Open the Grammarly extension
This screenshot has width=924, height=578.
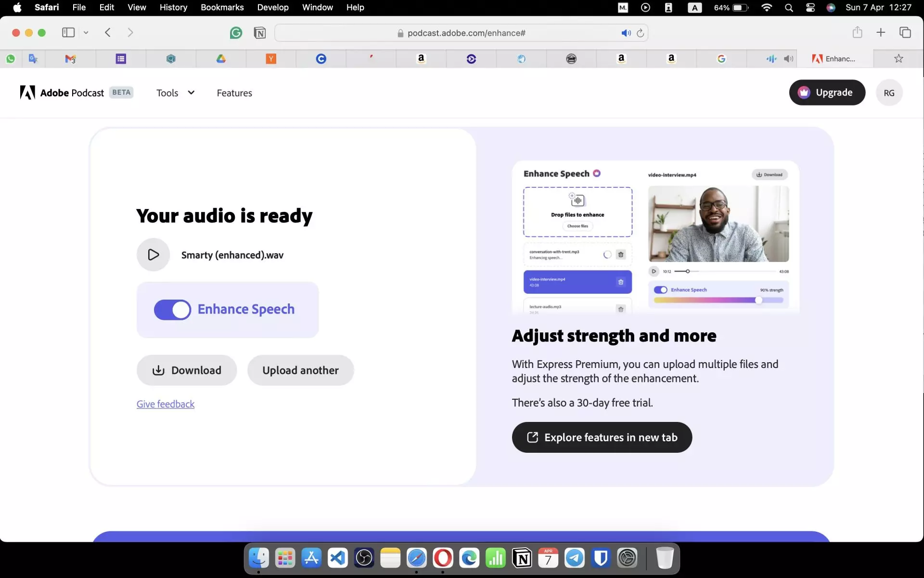click(236, 33)
